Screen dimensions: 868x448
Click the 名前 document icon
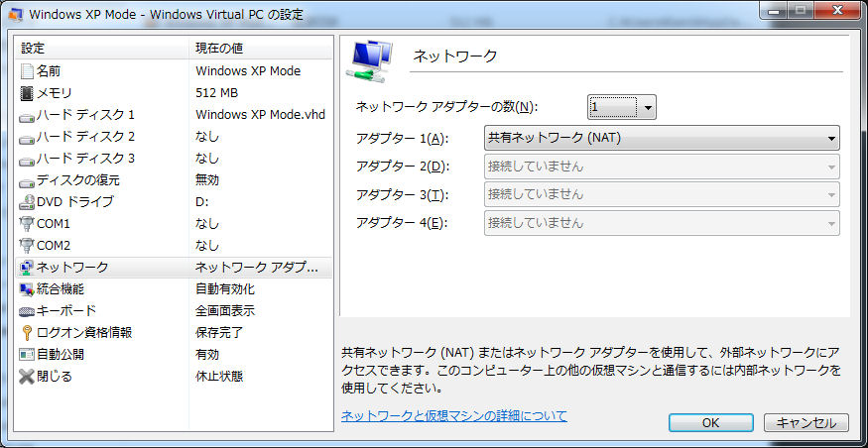[27, 71]
